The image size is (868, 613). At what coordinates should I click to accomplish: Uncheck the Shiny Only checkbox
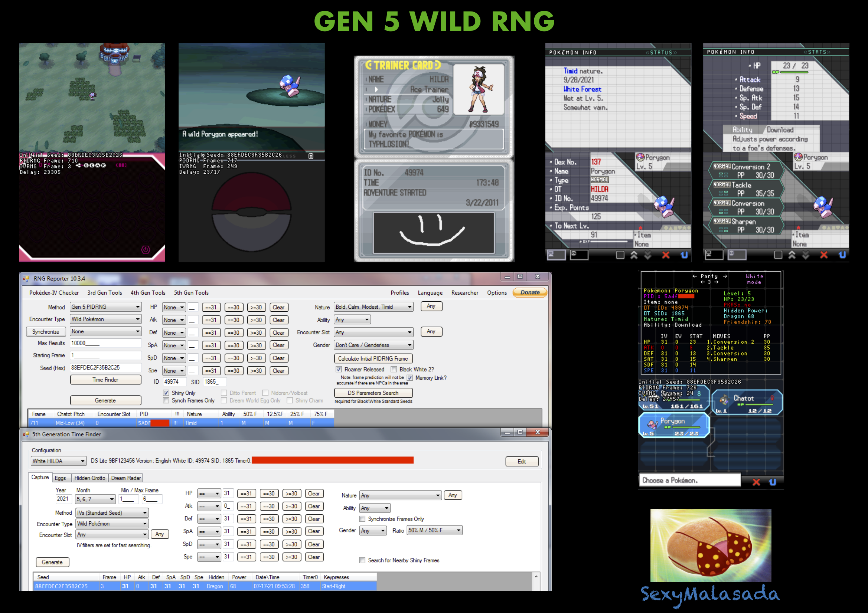pos(166,393)
